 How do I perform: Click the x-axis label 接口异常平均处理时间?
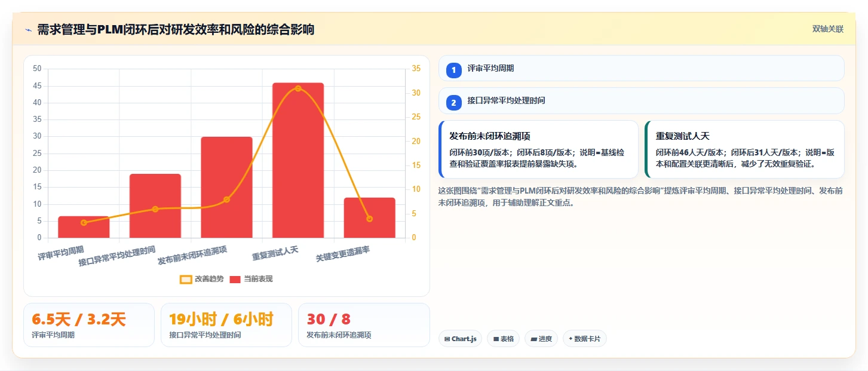pyautogui.click(x=117, y=256)
